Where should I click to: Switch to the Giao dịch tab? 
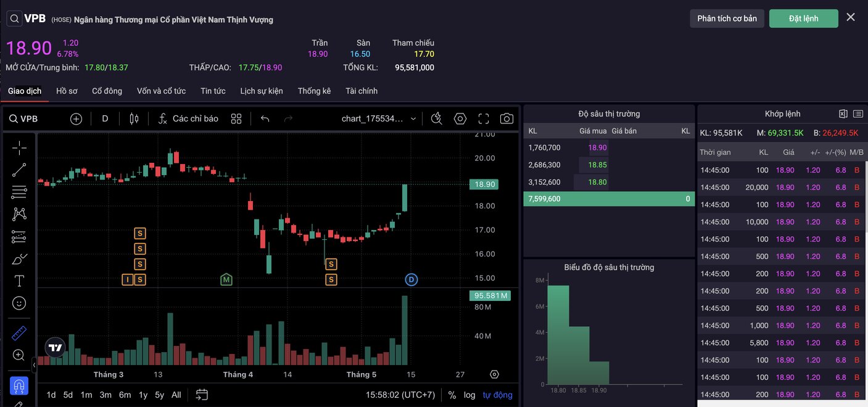click(x=25, y=91)
